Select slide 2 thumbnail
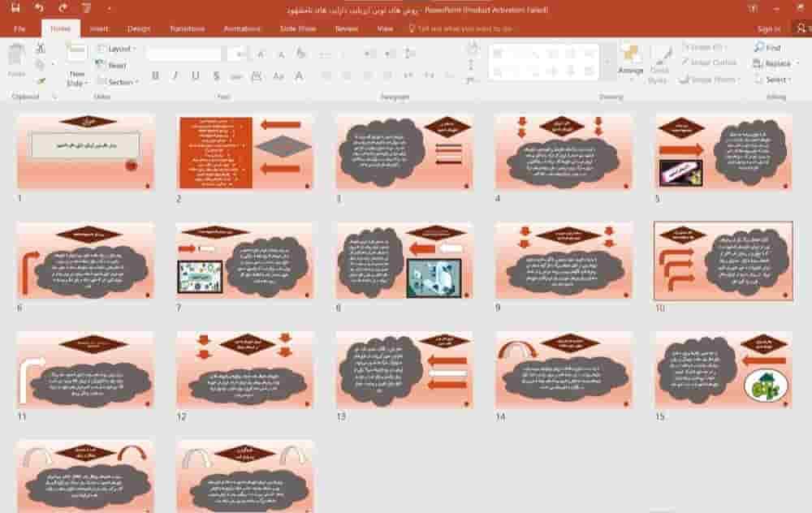Image resolution: width=812 pixels, height=513 pixels. pos(245,152)
